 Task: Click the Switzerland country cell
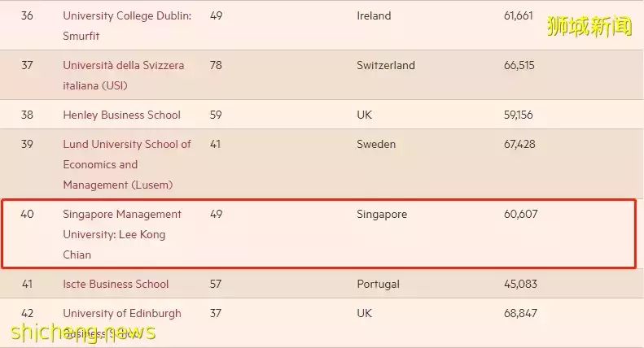click(x=385, y=65)
